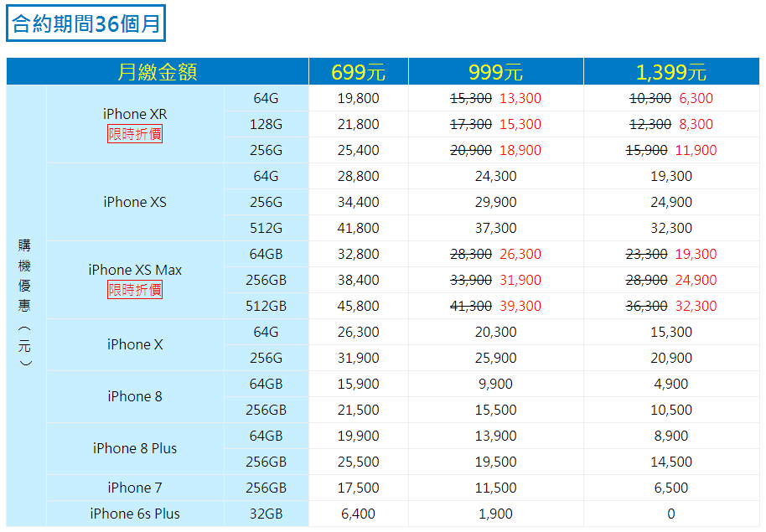Click the red 8,300 discounted price
The width and height of the screenshot is (766, 532).
click(x=696, y=124)
